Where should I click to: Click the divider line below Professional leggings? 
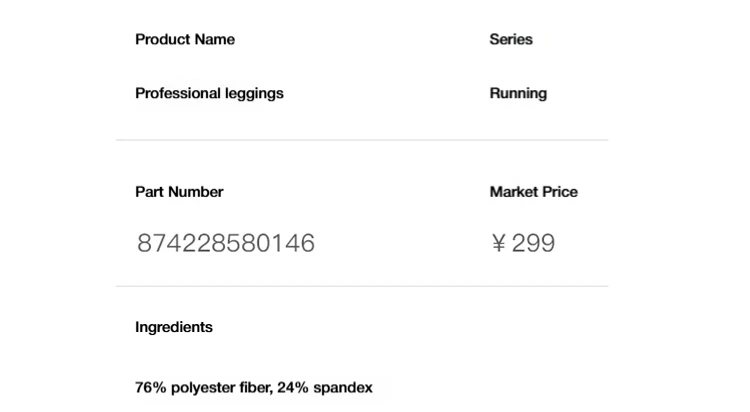click(362, 140)
